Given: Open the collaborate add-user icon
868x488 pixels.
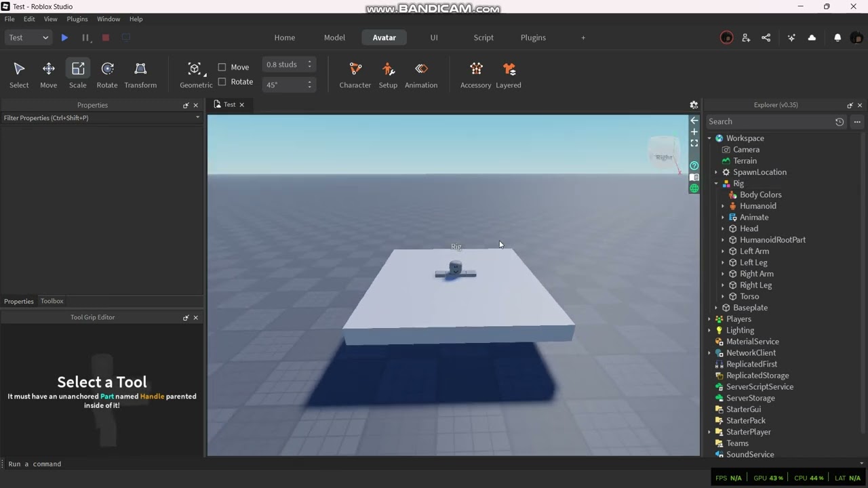Looking at the screenshot, I should (746, 38).
